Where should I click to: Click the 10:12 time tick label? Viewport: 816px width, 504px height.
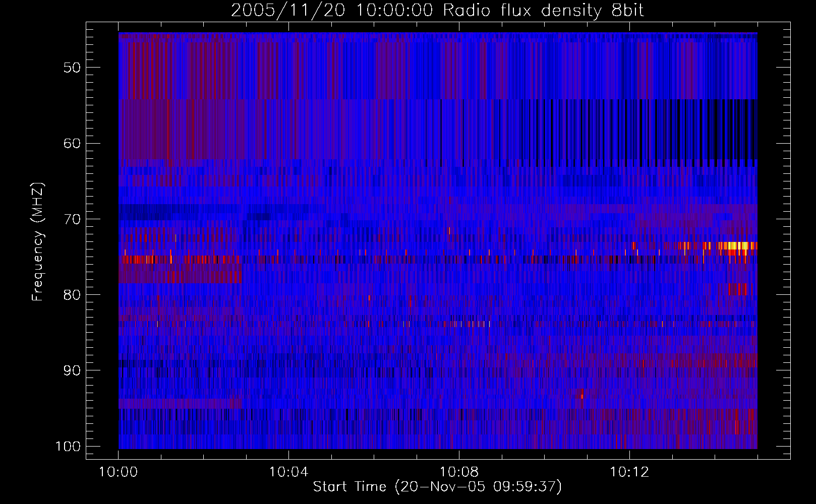[629, 472]
